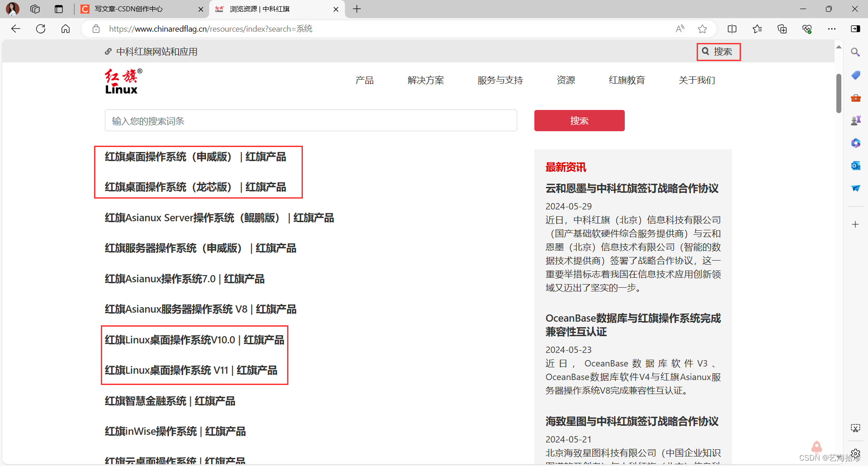Open Drop in the Edge sidebar

click(x=855, y=188)
